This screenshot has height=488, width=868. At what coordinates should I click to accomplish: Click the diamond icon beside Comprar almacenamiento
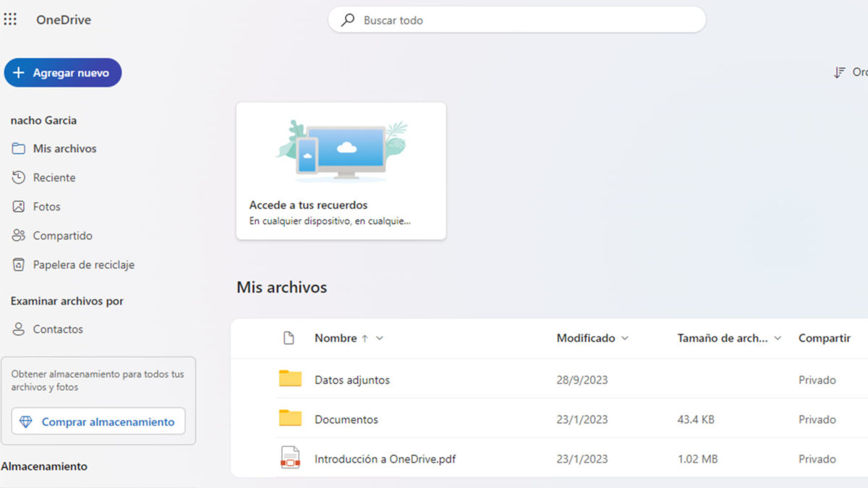27,421
